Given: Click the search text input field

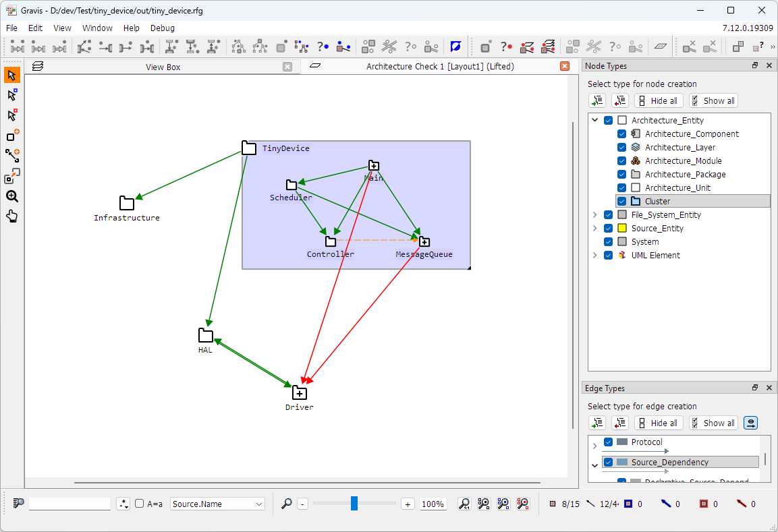Looking at the screenshot, I should [70, 504].
